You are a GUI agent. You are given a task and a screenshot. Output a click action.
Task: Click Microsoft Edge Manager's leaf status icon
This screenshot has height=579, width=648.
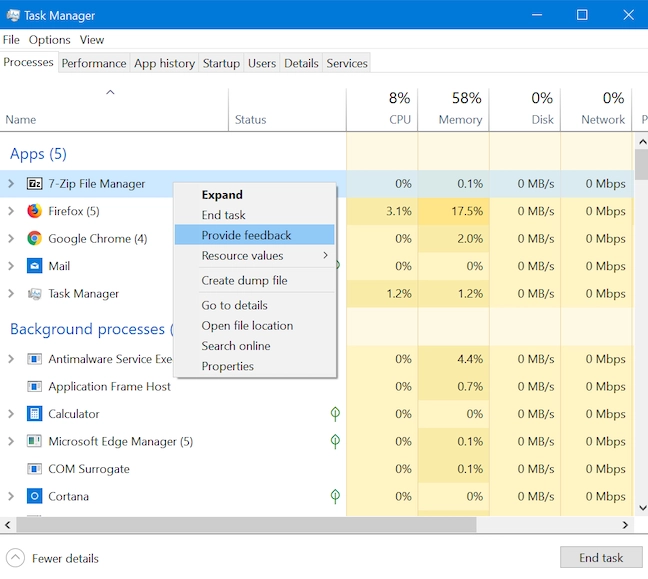click(x=335, y=441)
